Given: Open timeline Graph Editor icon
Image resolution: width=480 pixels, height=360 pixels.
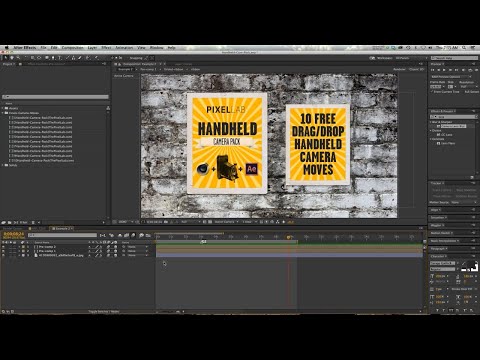Looking at the screenshot, I should click(148, 235).
